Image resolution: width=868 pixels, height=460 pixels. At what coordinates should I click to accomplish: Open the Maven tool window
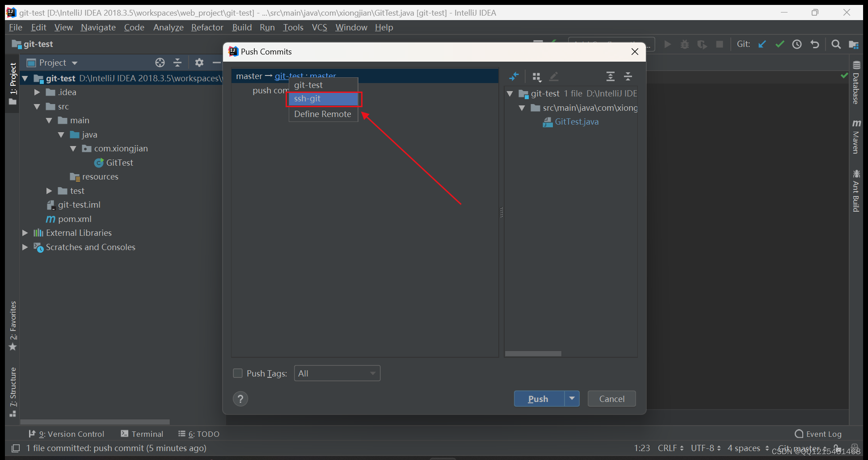click(x=856, y=137)
